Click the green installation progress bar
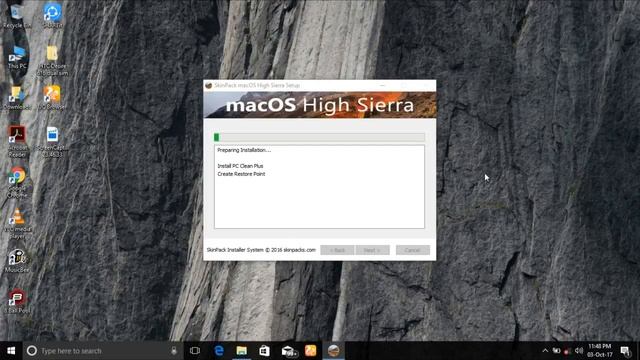 click(319, 137)
